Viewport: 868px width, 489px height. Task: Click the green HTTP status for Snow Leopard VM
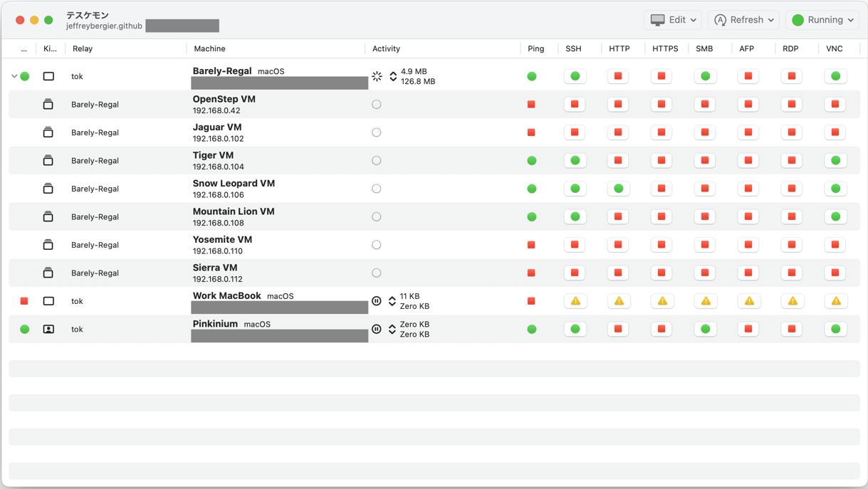619,189
